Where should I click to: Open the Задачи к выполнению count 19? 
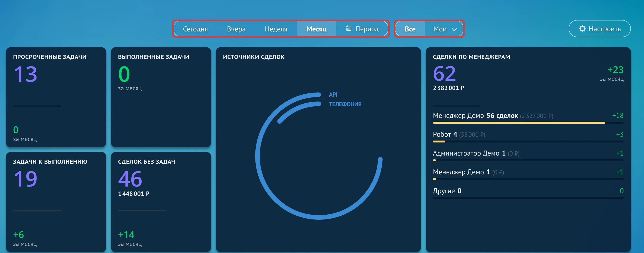[26, 179]
